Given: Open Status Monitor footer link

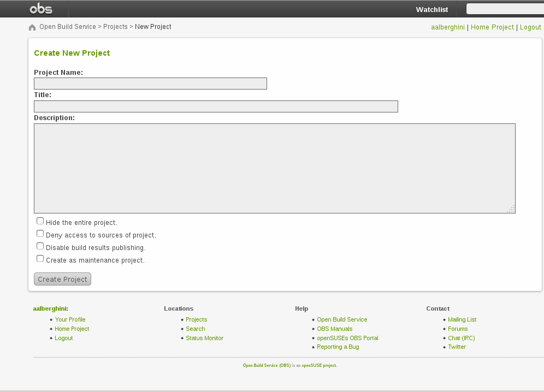Looking at the screenshot, I should (204, 338).
